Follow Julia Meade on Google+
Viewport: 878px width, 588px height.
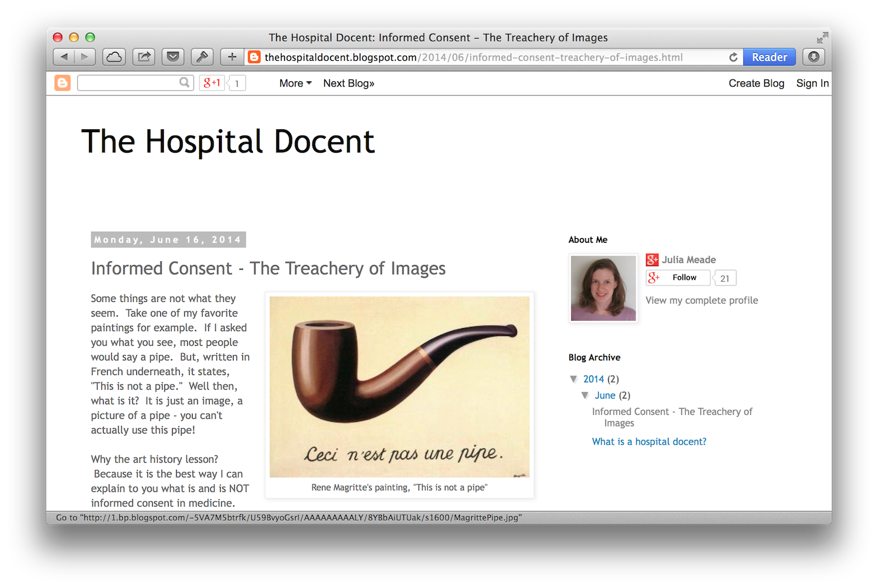click(x=678, y=278)
